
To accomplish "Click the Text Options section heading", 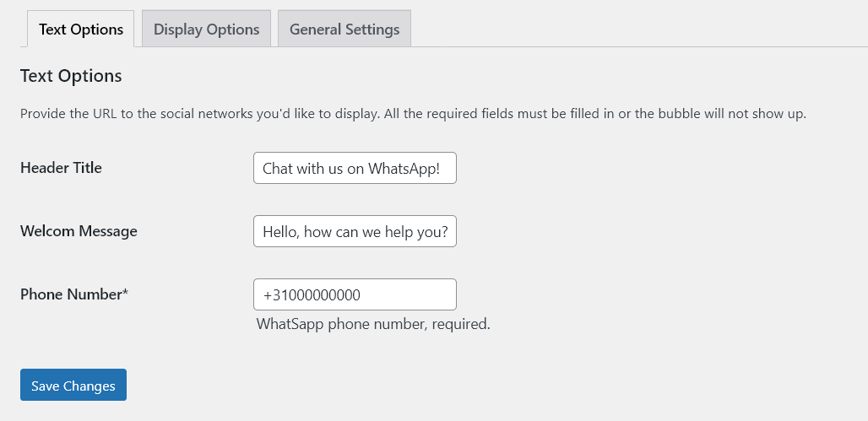I will (x=71, y=76).
